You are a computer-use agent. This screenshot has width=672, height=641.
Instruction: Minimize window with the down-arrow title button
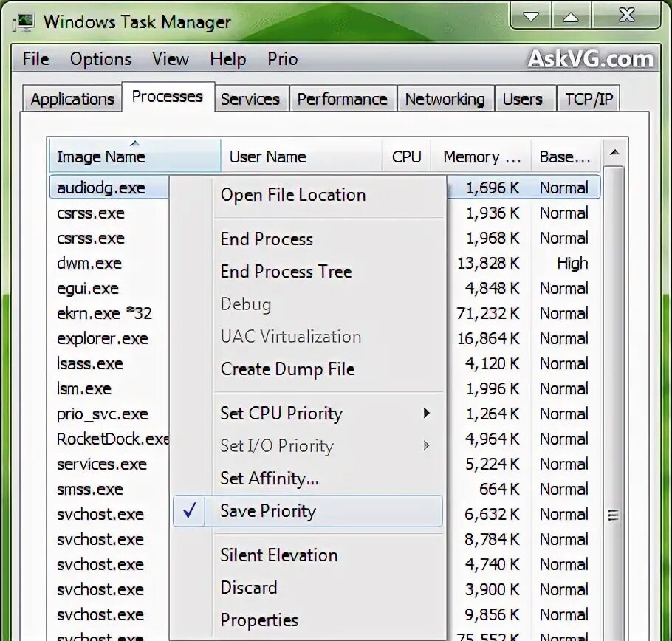click(x=532, y=16)
